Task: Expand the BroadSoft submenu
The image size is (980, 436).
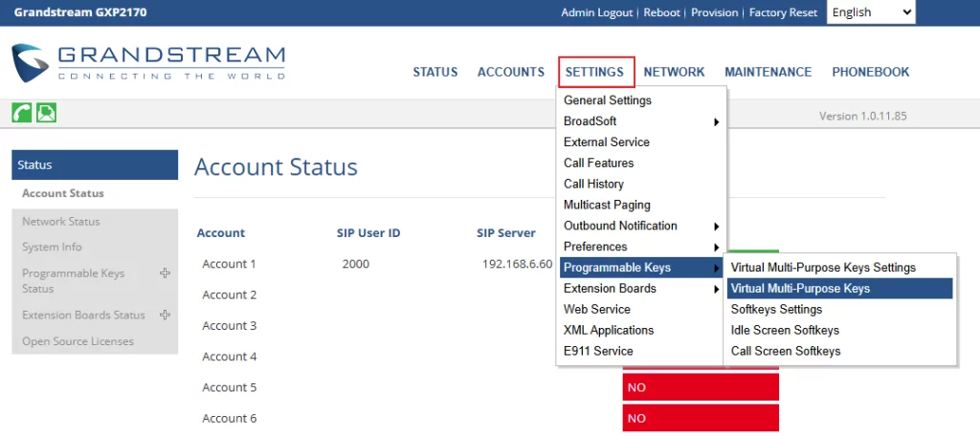Action: point(642,121)
